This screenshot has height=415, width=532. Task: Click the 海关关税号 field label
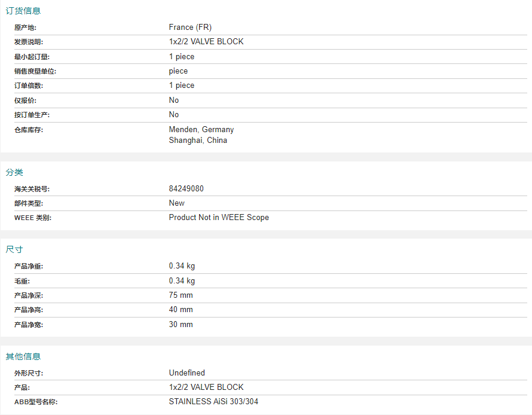(32, 189)
